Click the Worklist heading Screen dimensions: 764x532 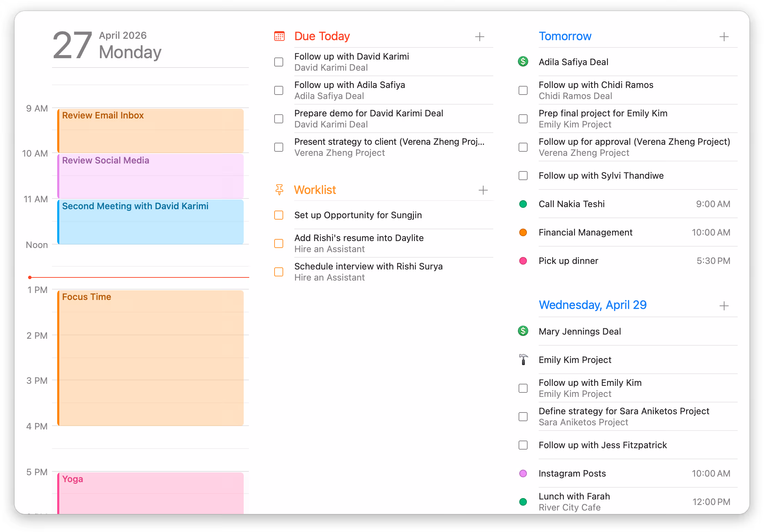(x=315, y=190)
